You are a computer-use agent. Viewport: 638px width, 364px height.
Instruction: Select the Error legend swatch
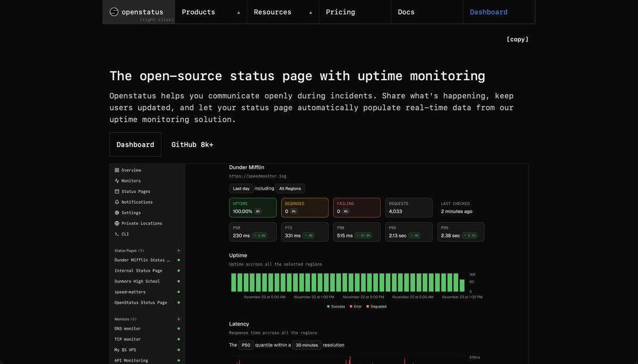click(x=351, y=307)
